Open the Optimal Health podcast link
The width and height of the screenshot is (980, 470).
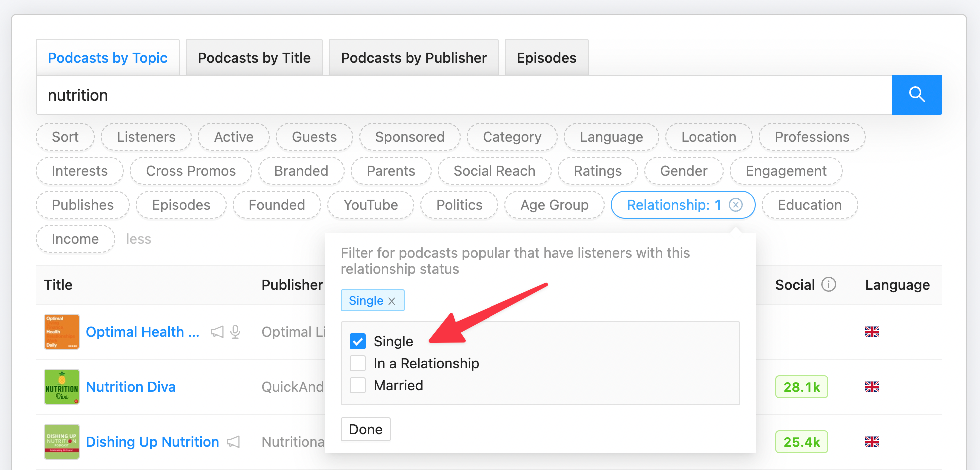[x=143, y=332]
